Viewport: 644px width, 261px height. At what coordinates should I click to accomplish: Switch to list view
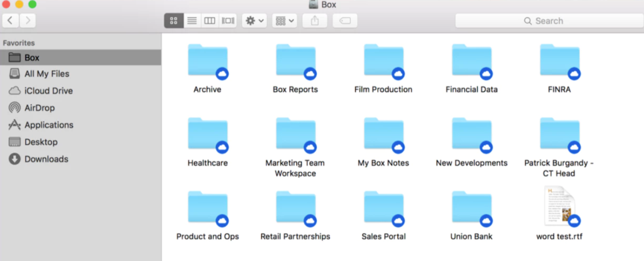[192, 21]
